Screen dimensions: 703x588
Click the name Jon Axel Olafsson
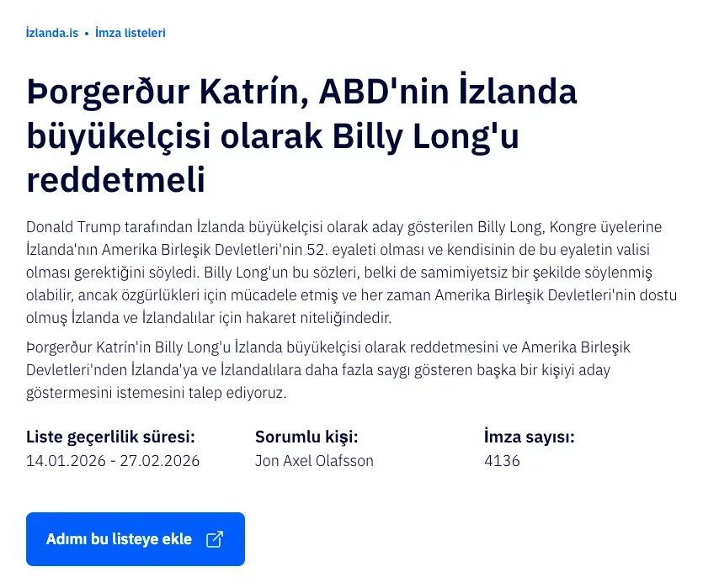pyautogui.click(x=314, y=461)
